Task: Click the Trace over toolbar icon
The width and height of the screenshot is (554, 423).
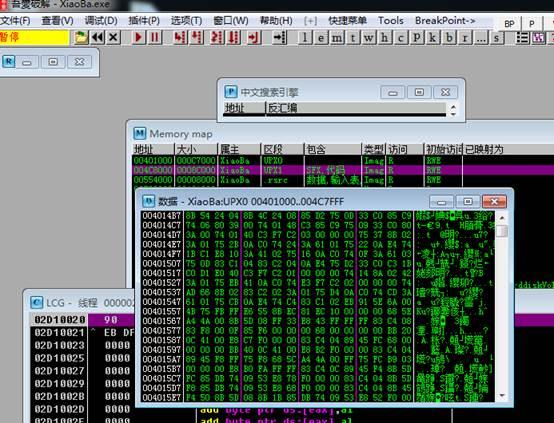Action: tap(233, 37)
